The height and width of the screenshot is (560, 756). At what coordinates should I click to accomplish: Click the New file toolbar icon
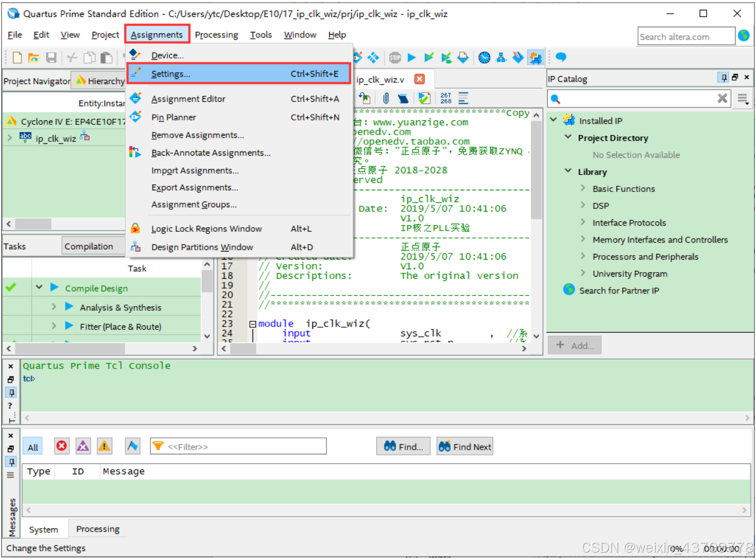coord(17,57)
